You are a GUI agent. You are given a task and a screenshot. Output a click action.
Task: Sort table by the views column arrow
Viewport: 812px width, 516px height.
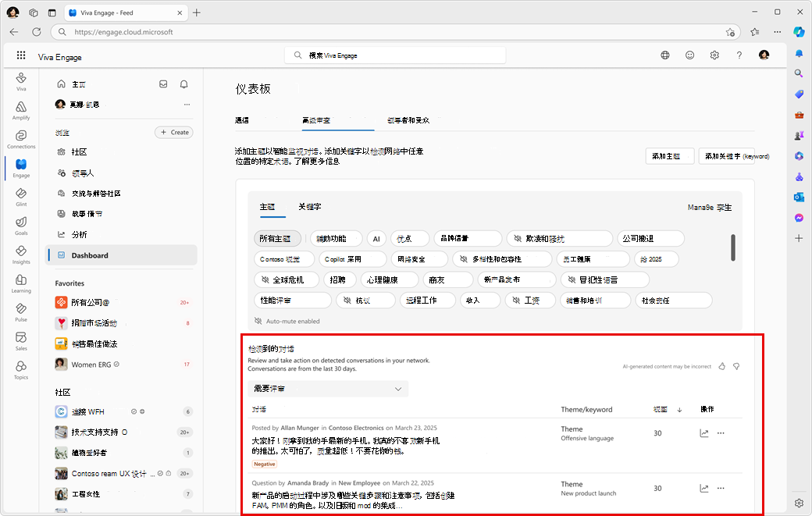click(x=679, y=409)
